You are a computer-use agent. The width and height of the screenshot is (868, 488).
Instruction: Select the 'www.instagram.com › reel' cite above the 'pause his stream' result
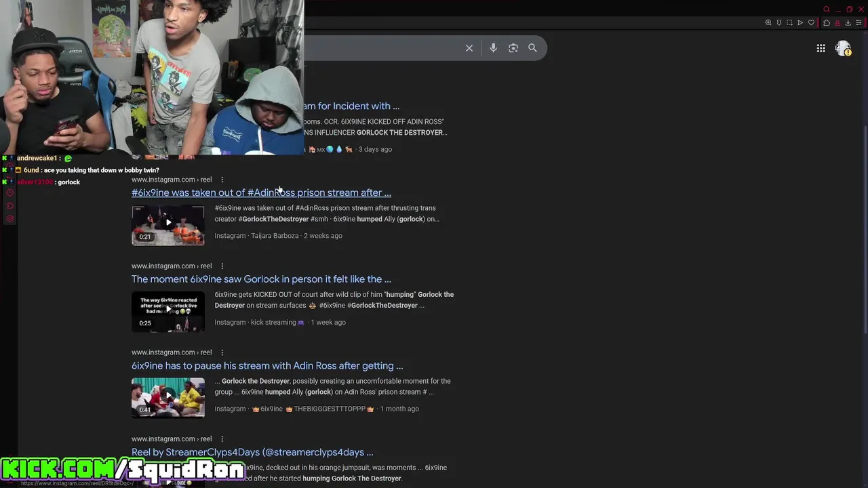coord(172,352)
